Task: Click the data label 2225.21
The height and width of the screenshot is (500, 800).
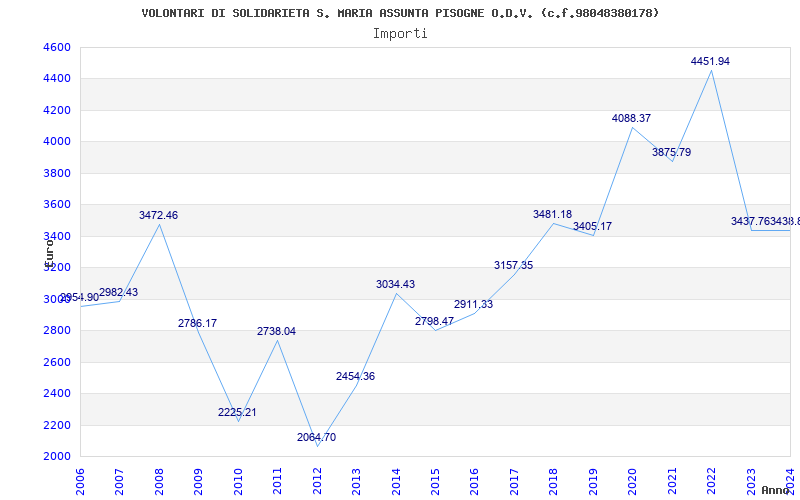Action: pos(237,412)
